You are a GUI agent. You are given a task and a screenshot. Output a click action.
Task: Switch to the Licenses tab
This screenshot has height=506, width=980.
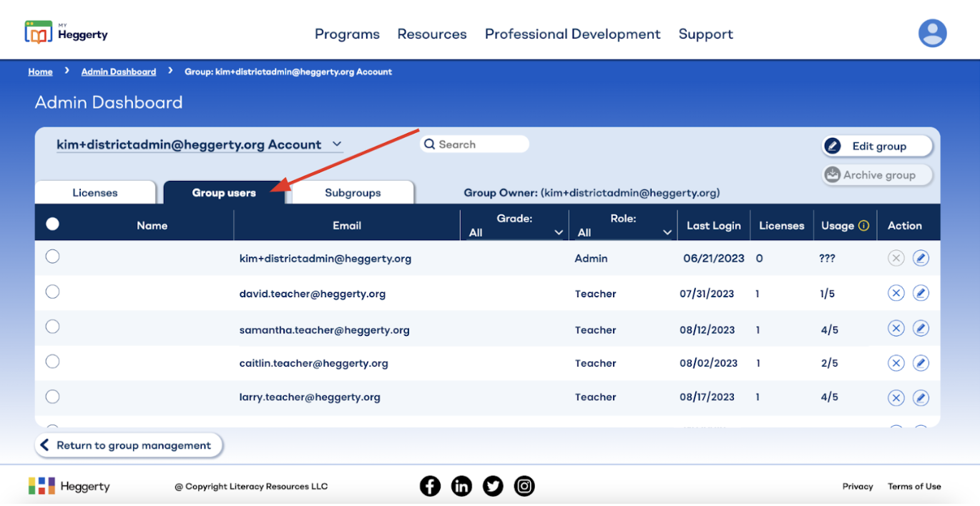click(95, 192)
